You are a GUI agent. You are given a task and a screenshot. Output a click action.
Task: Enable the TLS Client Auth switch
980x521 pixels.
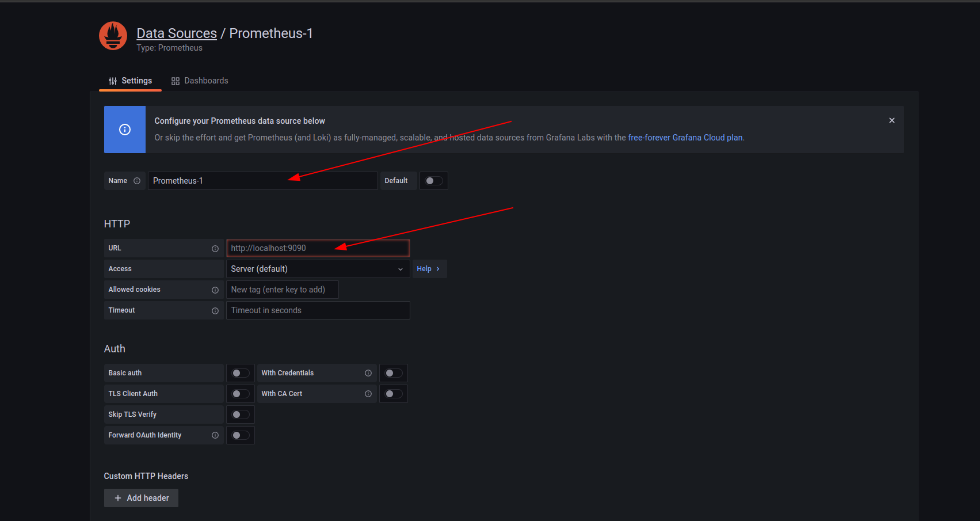coord(240,394)
